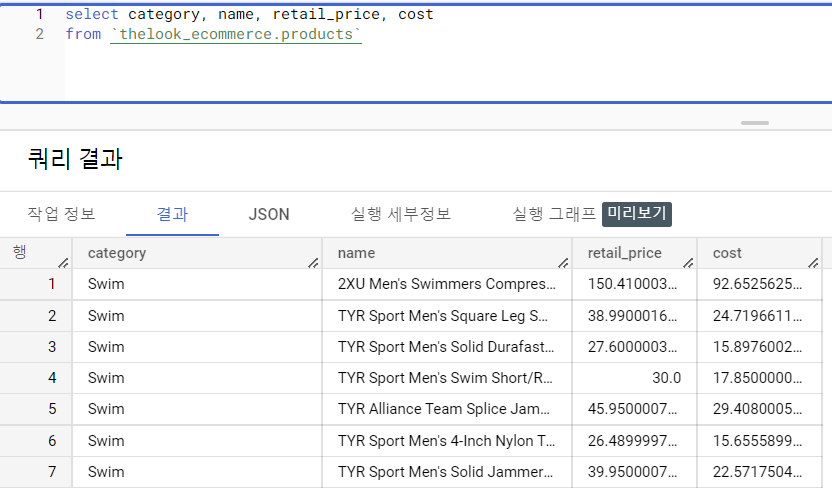Click retail_price value 27.6000003...

pos(632,347)
